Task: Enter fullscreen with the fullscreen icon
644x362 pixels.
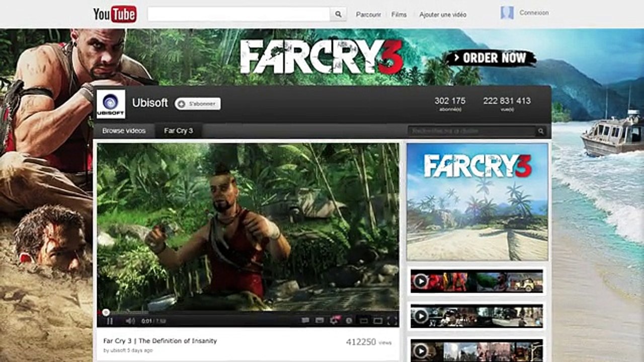Action: pyautogui.click(x=392, y=321)
